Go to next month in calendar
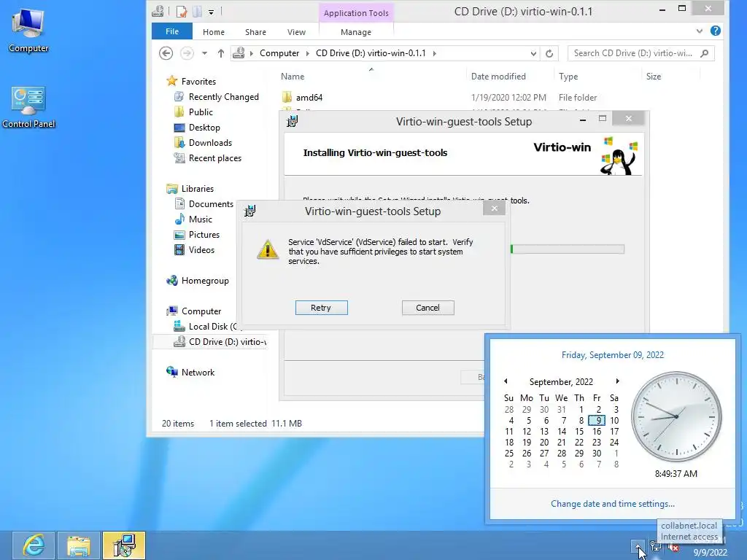The height and width of the screenshot is (560, 747). pyautogui.click(x=617, y=381)
